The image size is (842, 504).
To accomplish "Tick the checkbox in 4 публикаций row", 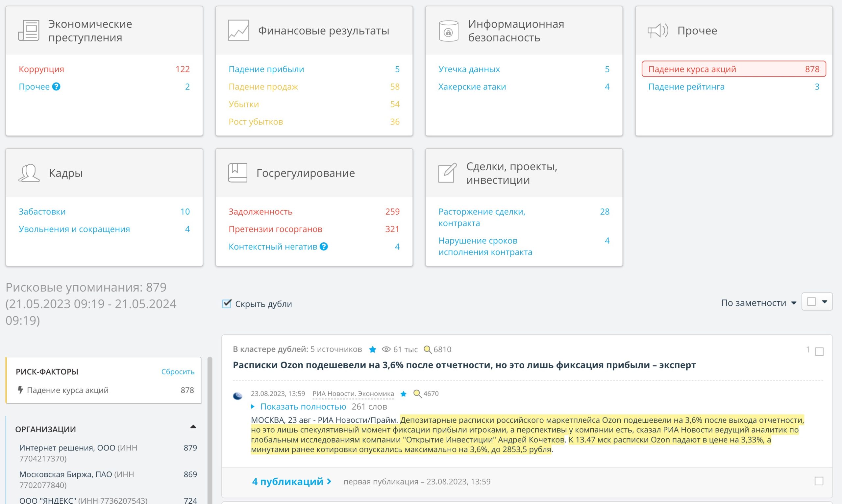I will coord(819,481).
